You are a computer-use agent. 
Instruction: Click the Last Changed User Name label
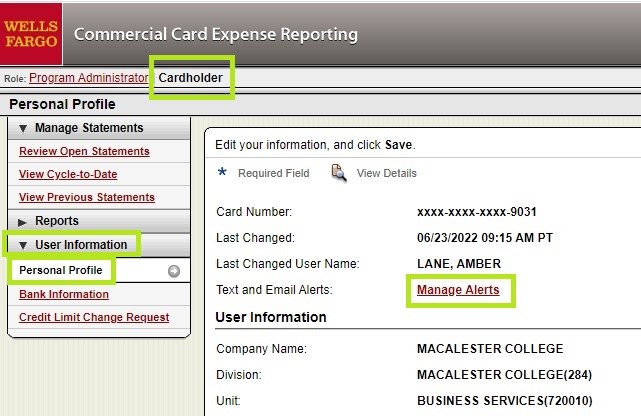288,264
